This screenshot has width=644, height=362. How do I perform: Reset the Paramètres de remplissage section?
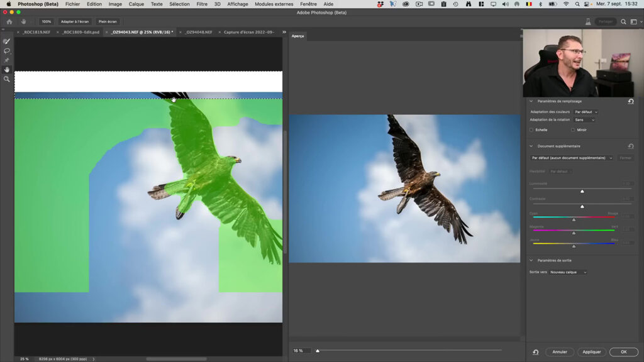(631, 101)
